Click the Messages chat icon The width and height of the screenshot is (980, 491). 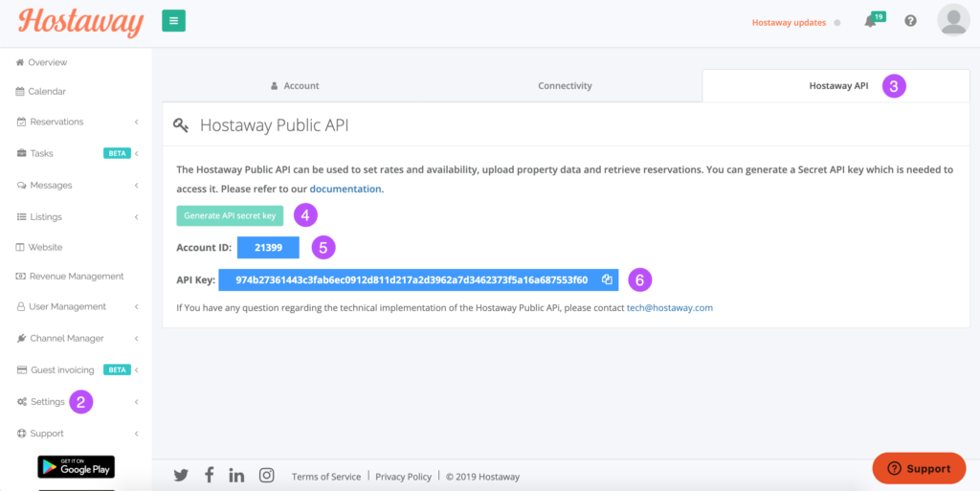pos(21,186)
